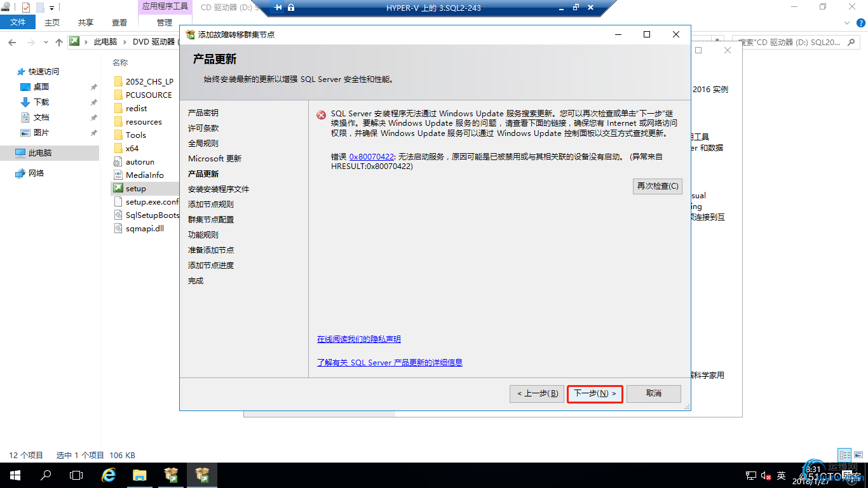The width and height of the screenshot is (868, 488).
Task: Click the pin icon next to 图片
Action: point(93,133)
